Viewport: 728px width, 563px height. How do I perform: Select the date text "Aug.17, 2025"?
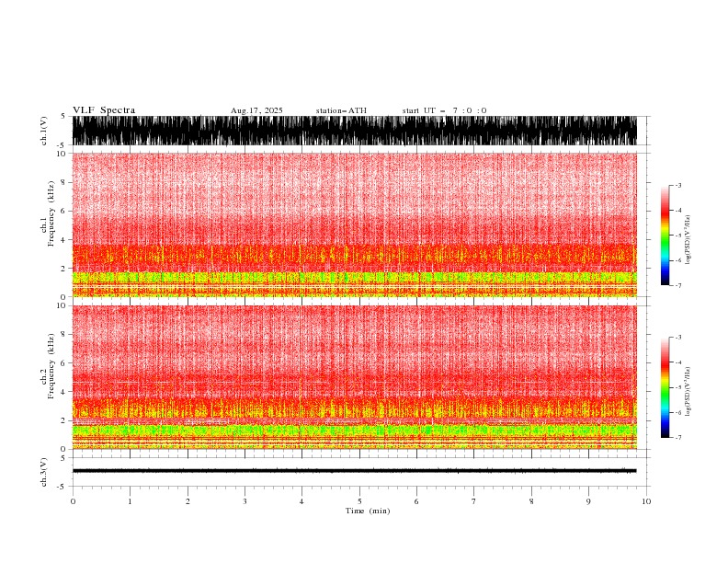tap(256, 110)
